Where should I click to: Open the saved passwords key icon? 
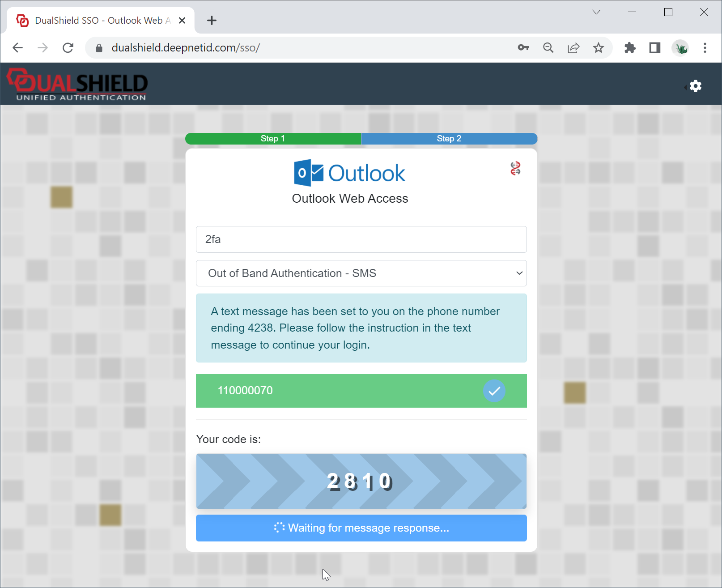[523, 48]
